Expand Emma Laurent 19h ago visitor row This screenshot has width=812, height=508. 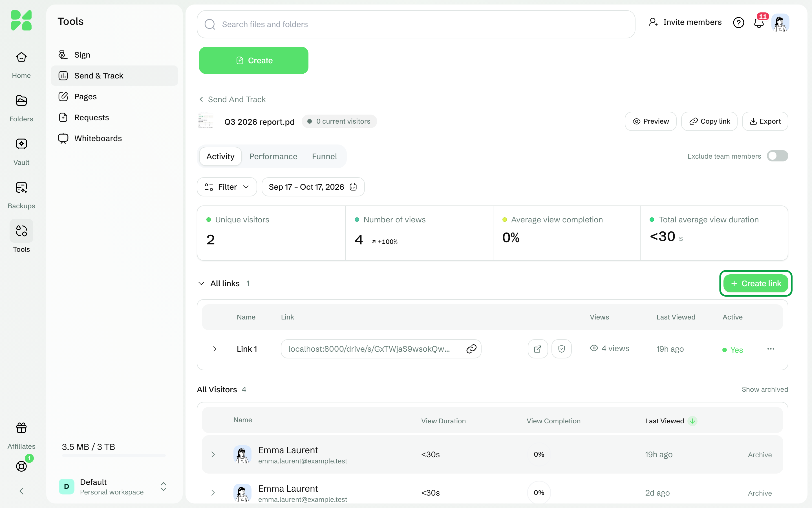tap(213, 454)
